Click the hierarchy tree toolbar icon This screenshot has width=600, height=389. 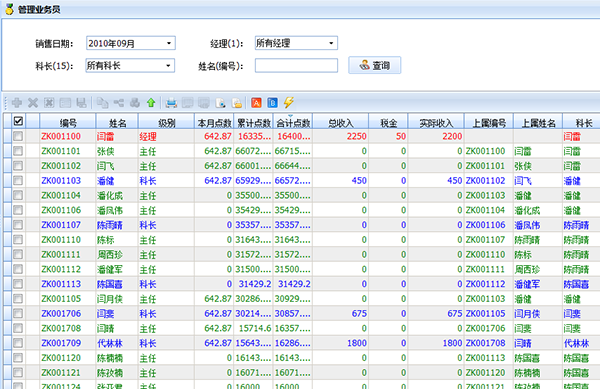(119, 103)
